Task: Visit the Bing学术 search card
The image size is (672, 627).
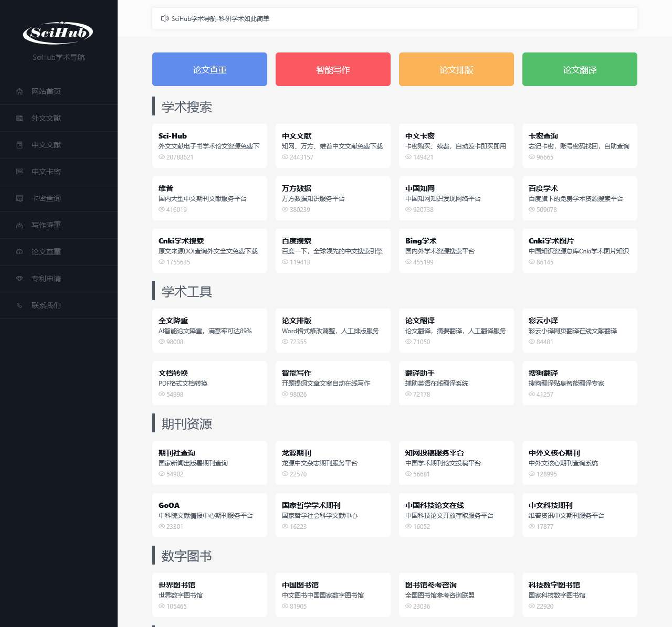Action: point(456,251)
